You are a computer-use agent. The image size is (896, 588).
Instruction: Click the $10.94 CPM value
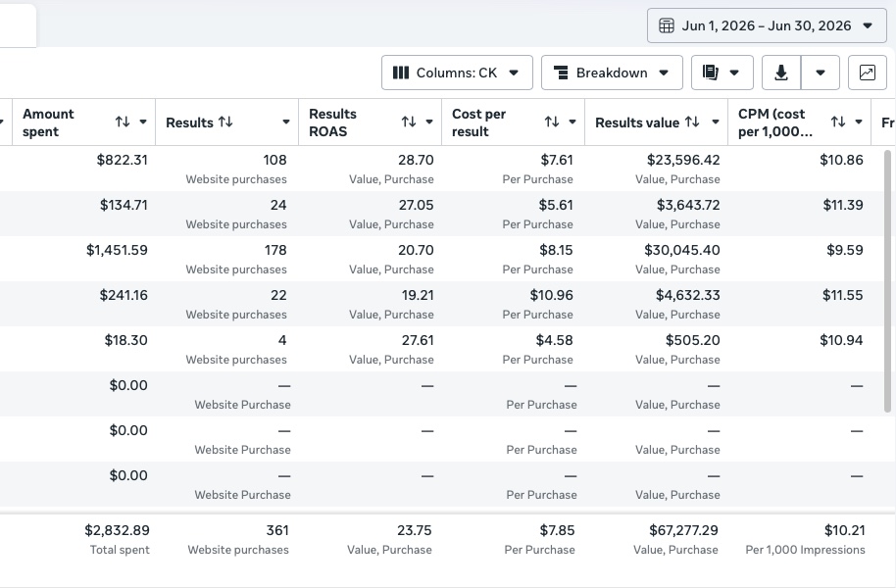[841, 341]
